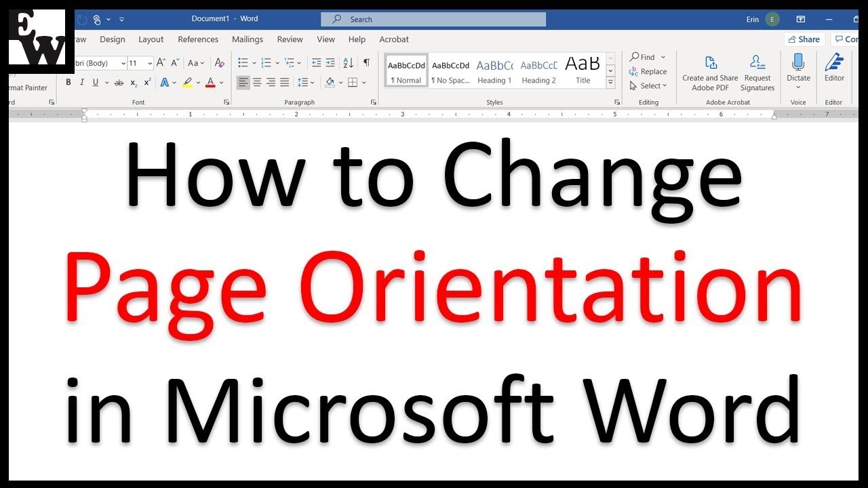Screen dimensions: 868x488
Task: Increase paragraph indent
Action: [330, 63]
